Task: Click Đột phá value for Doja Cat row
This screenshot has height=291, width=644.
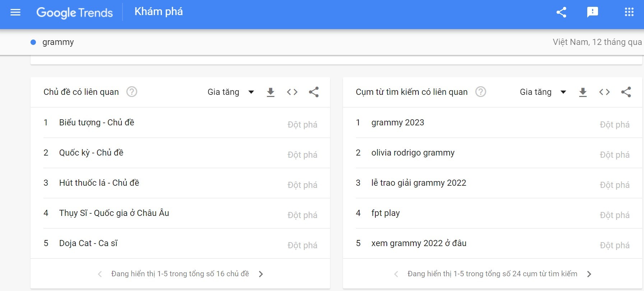Action: (x=302, y=245)
